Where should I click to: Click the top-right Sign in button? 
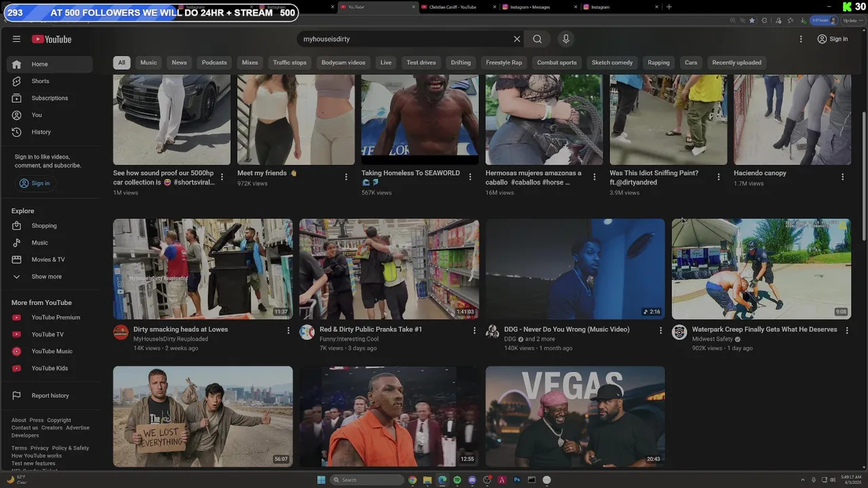(833, 39)
